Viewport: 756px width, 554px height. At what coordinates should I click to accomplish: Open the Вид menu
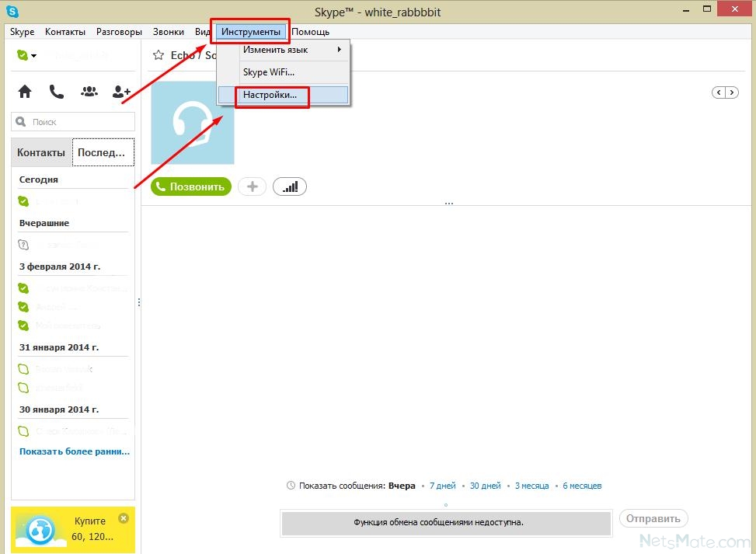203,32
